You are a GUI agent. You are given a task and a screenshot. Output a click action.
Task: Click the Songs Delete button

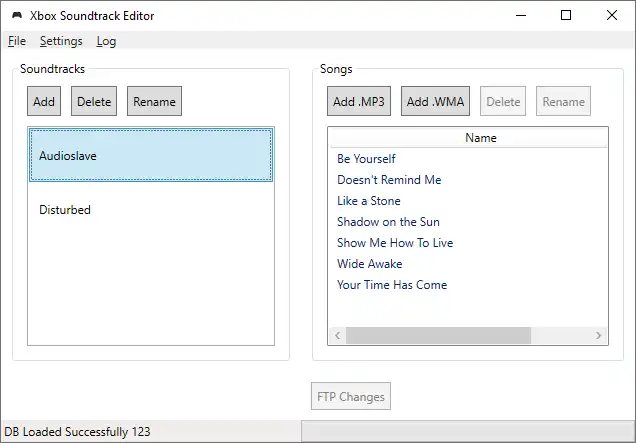pyautogui.click(x=503, y=101)
